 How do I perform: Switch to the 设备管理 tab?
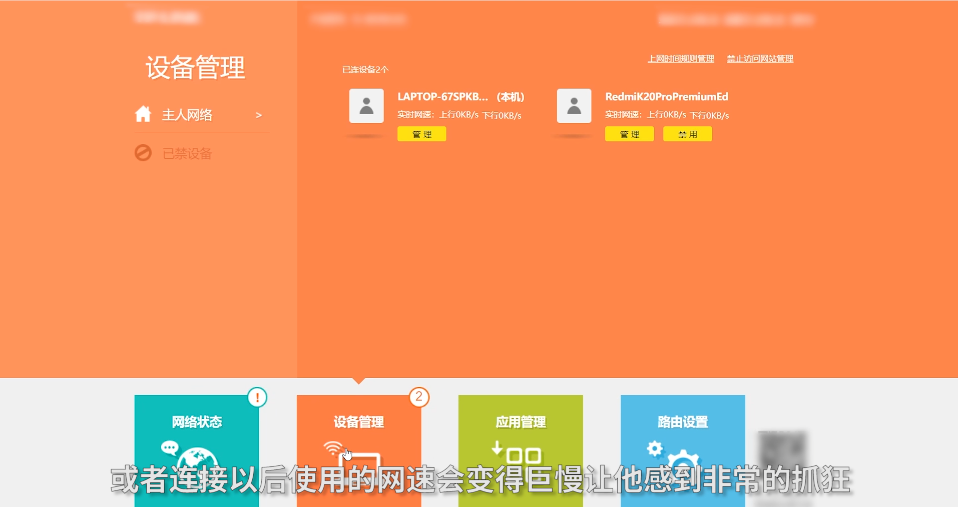358,422
